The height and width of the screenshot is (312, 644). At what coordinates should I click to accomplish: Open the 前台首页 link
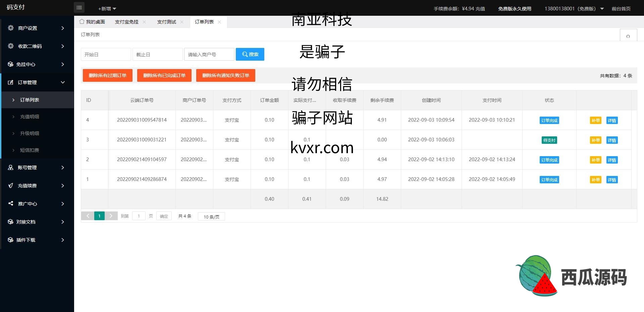pyautogui.click(x=621, y=9)
